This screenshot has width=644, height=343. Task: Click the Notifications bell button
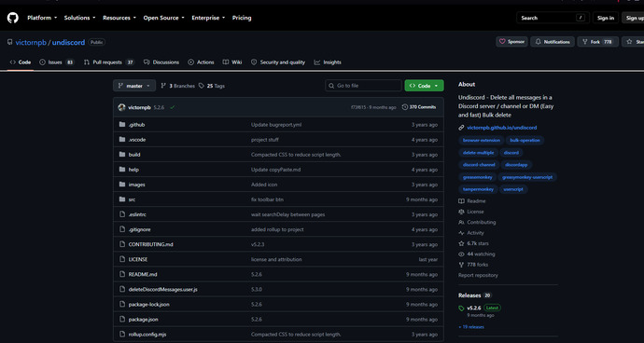(553, 42)
